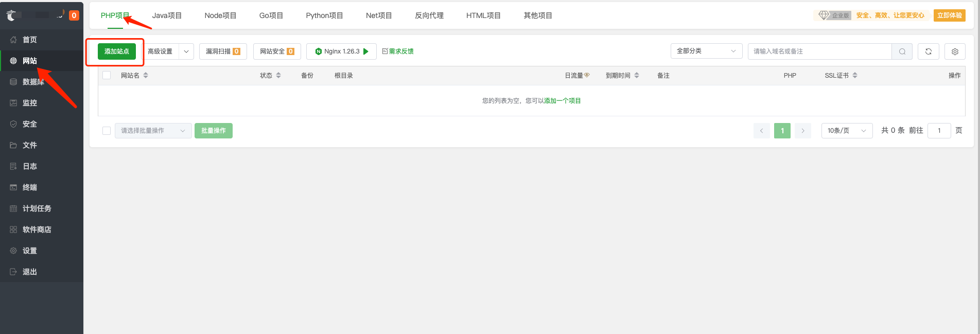Open 软件商店 software store
Screen dimensions: 980x334
(41, 230)
